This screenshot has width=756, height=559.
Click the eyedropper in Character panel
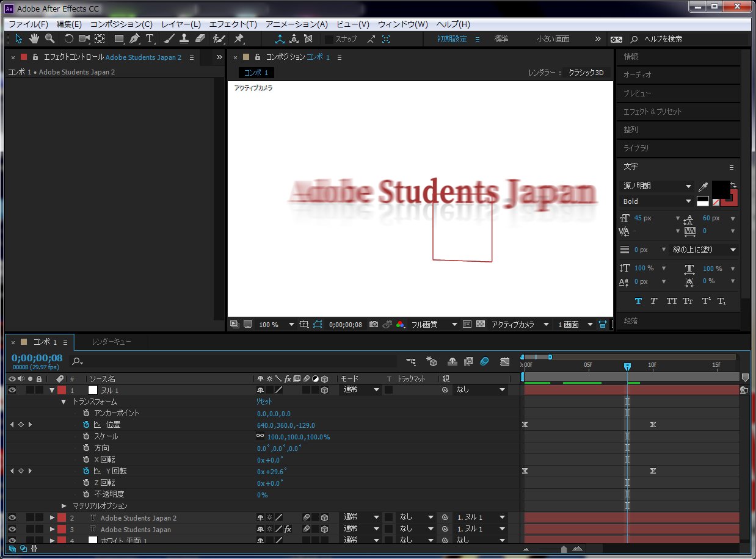[x=703, y=186]
